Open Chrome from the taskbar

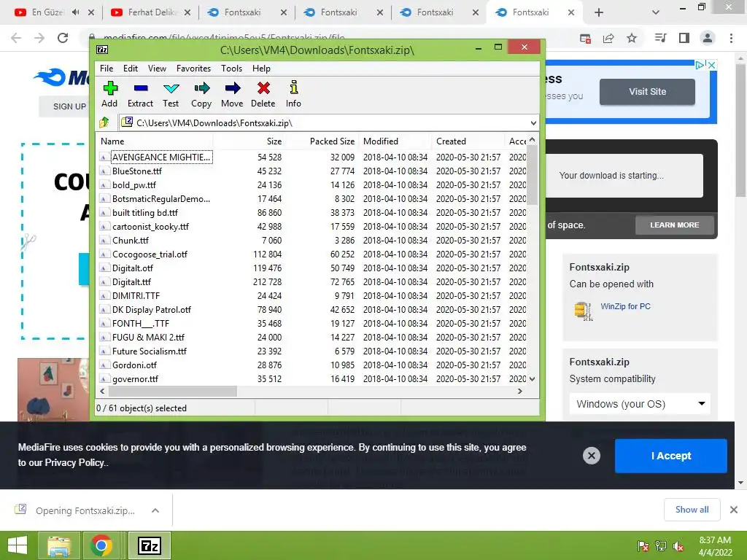101,545
